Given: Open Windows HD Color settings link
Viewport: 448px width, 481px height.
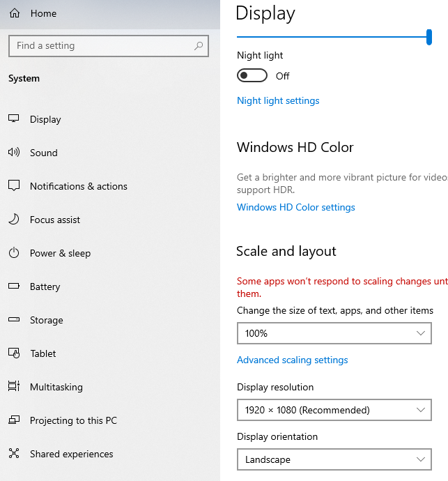Looking at the screenshot, I should click(296, 207).
